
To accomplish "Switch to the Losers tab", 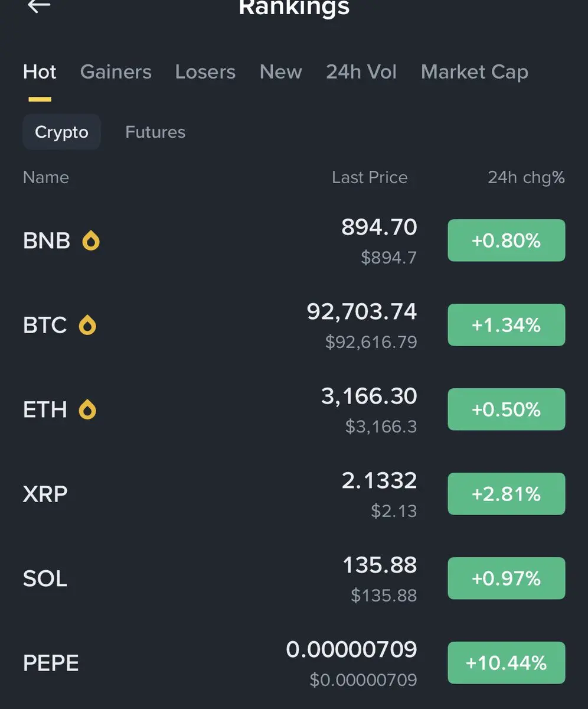I will point(205,72).
